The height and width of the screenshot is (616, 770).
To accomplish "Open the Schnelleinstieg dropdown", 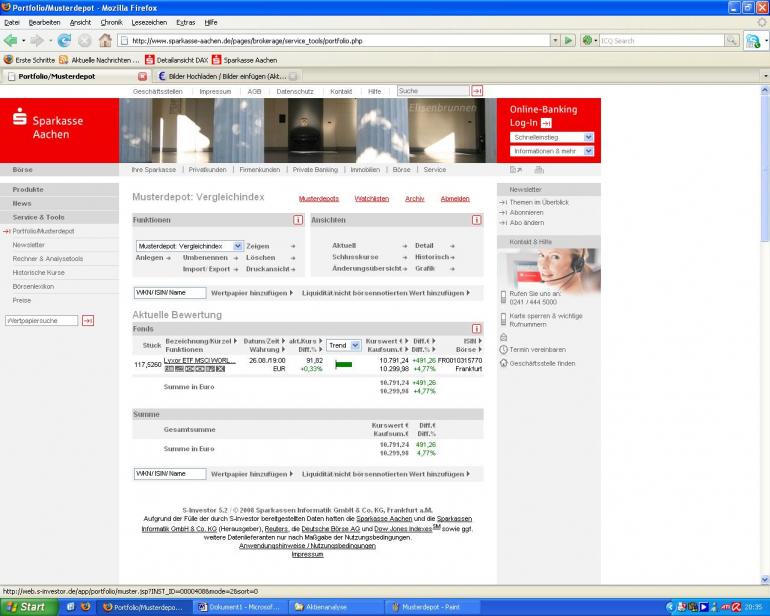I will tap(551, 138).
